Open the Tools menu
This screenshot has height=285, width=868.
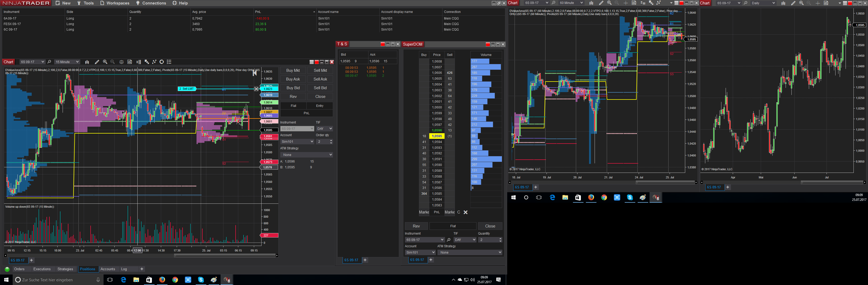click(85, 3)
